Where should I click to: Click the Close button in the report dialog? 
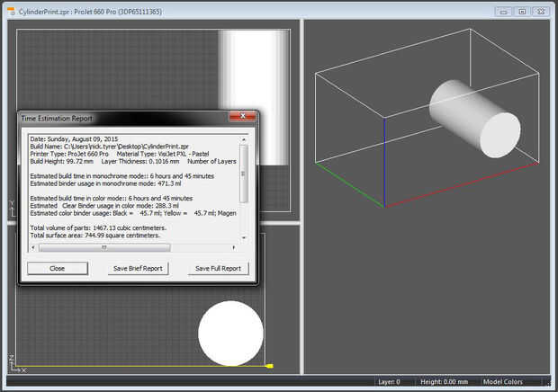pyautogui.click(x=58, y=268)
